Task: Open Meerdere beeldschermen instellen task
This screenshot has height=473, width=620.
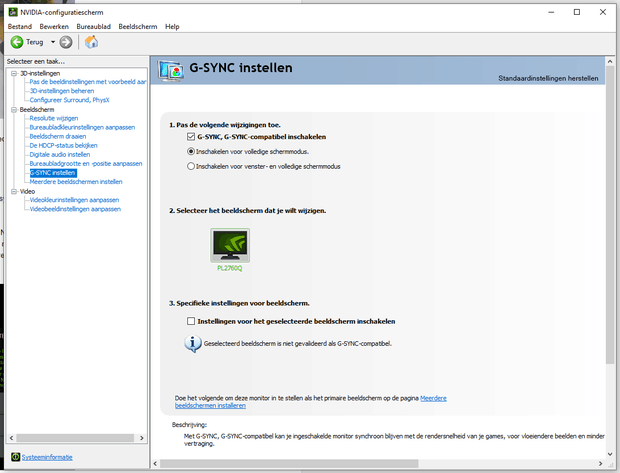Action: tap(76, 182)
